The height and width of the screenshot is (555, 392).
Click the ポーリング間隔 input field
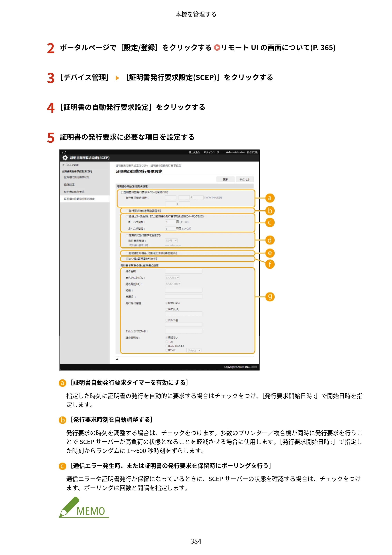click(171, 228)
